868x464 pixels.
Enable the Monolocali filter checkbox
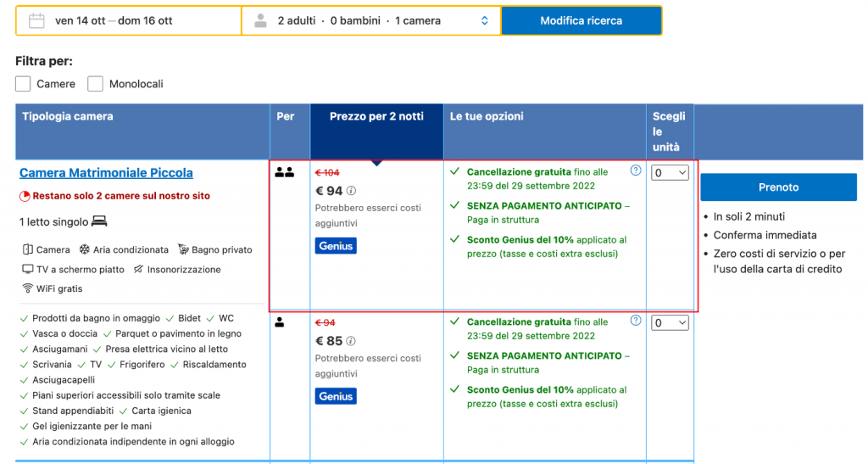point(96,84)
